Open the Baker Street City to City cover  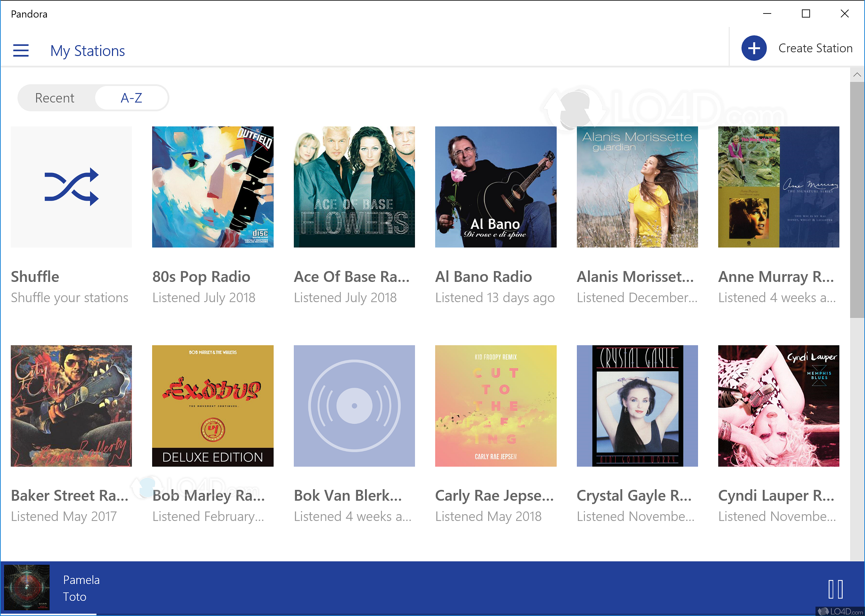click(72, 406)
